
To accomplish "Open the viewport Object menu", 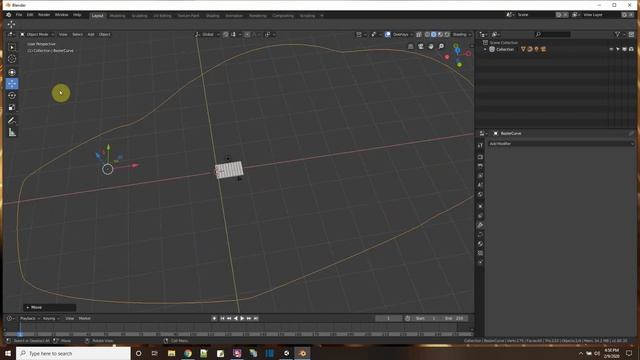I will (104, 34).
